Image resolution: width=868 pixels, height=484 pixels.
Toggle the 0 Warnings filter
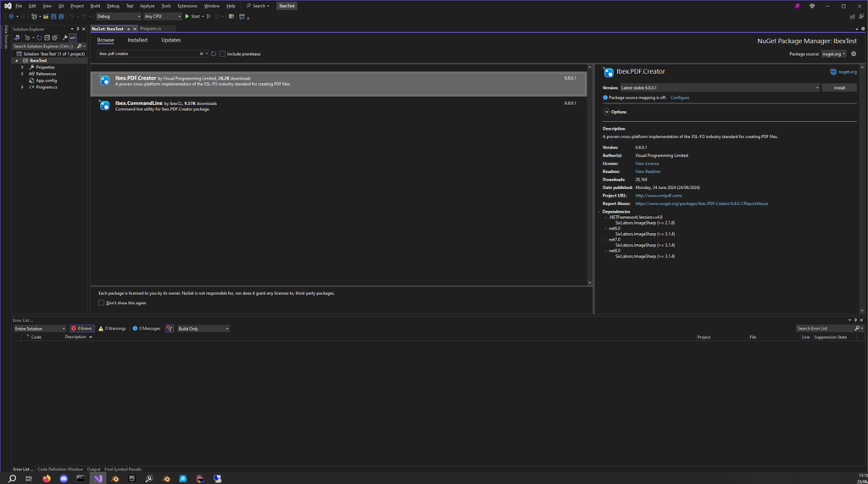point(112,329)
